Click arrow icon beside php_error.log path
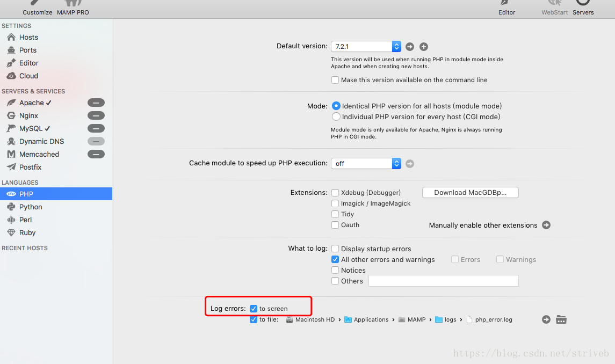 click(x=546, y=319)
